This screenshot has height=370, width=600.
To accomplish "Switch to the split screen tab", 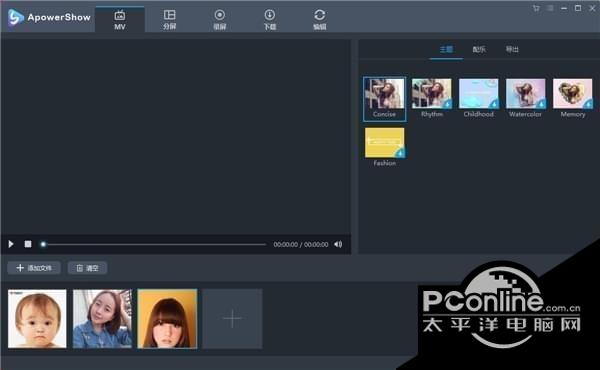I will (x=170, y=20).
